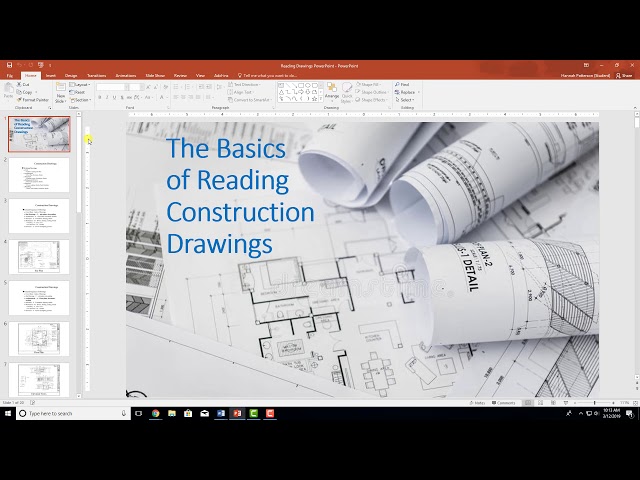Toggle bulleted list
Screen dimensions: 640x480
(x=177, y=87)
